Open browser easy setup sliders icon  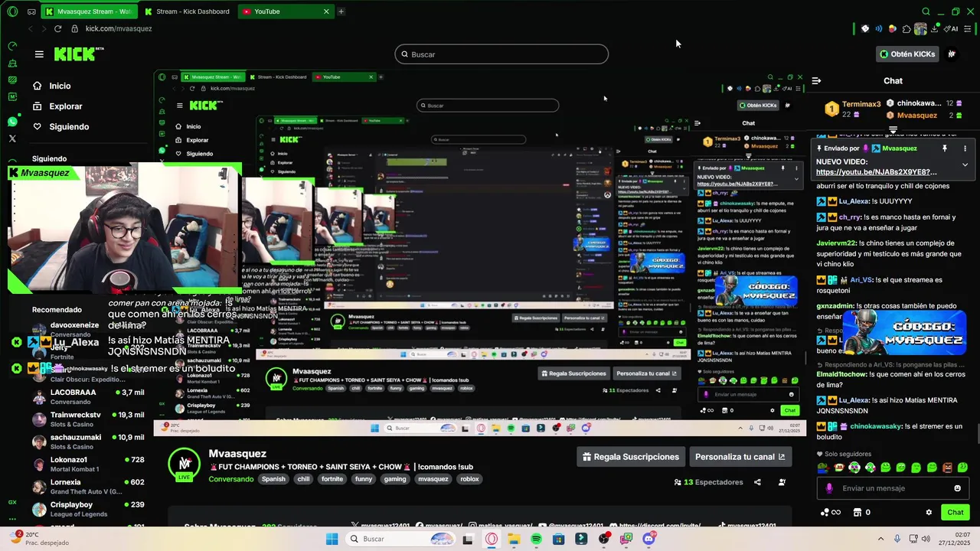point(968,28)
